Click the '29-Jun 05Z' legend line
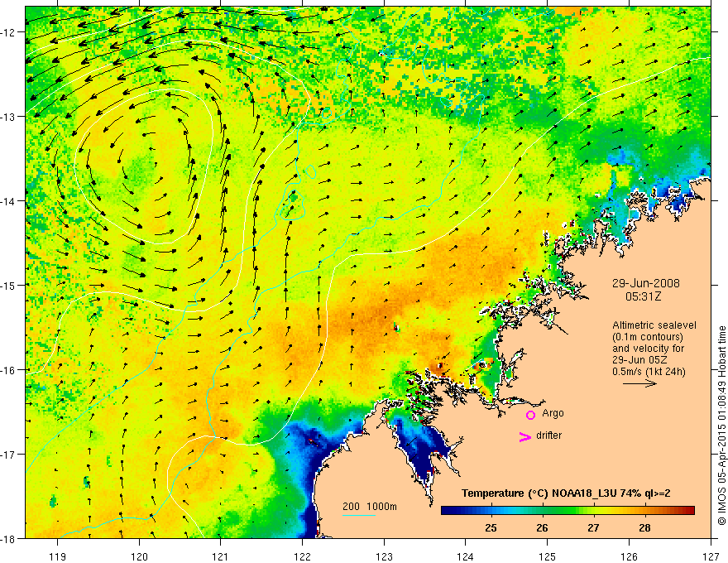Viewport: 728px width, 563px height. point(638,360)
